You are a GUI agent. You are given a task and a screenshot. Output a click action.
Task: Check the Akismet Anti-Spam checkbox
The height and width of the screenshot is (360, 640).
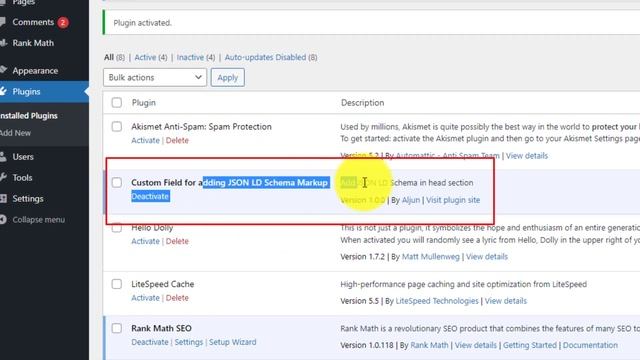[x=117, y=127]
